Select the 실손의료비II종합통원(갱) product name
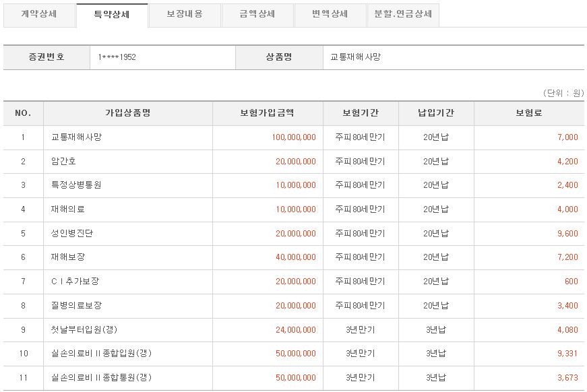The width and height of the screenshot is (587, 392). [x=102, y=377]
